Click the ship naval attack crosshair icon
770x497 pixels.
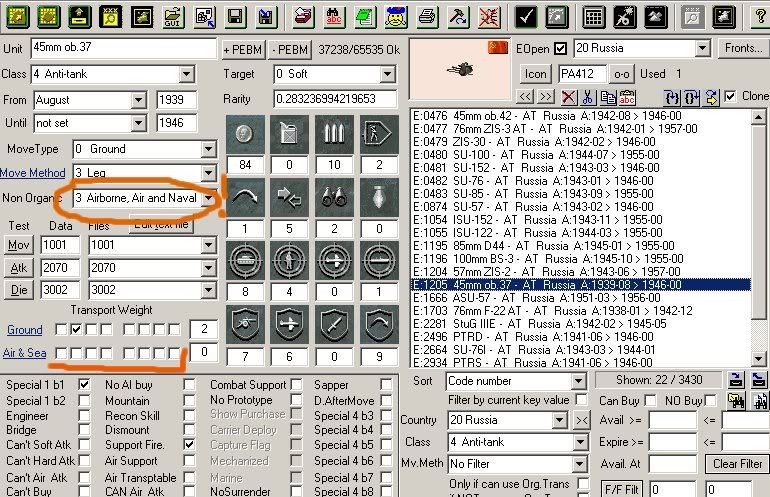379,260
